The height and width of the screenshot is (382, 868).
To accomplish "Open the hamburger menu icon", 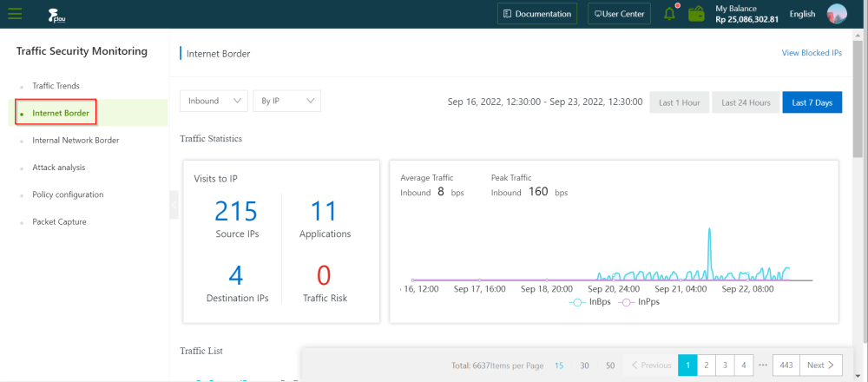I will (15, 14).
